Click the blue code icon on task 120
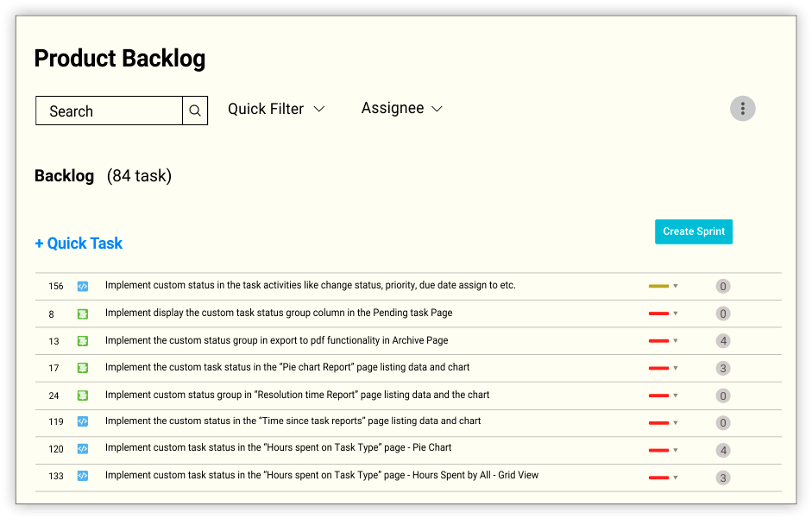 point(83,449)
